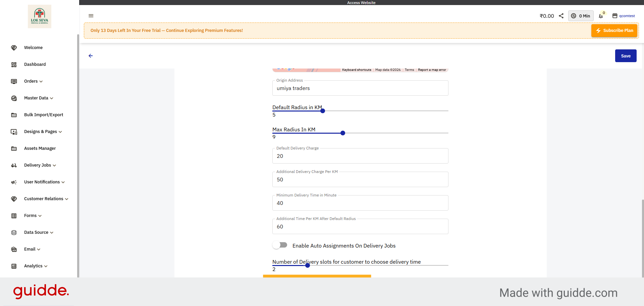This screenshot has height=306, width=644.
Task: Click the ₹0.00 balance text
Action: click(x=547, y=16)
